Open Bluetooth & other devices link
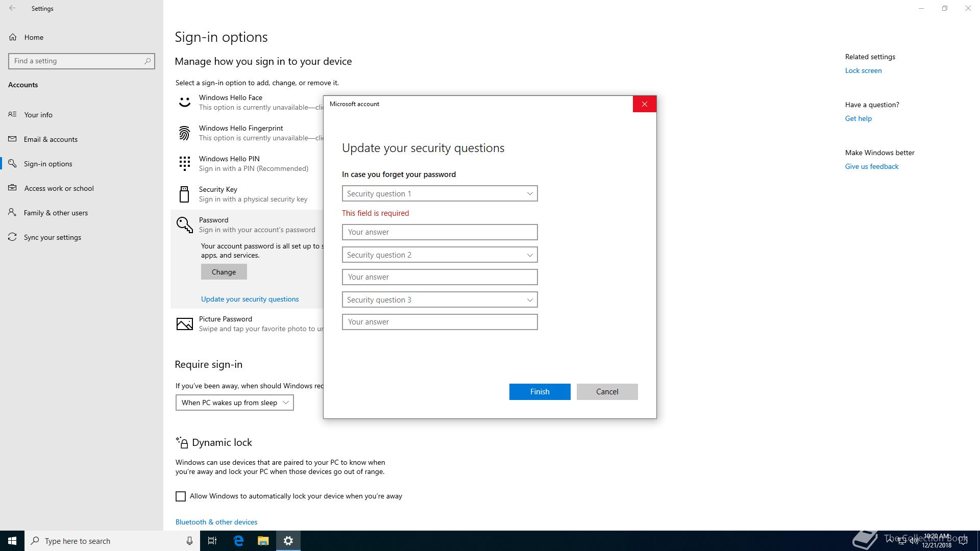Viewport: 980px width, 551px height. click(x=216, y=522)
